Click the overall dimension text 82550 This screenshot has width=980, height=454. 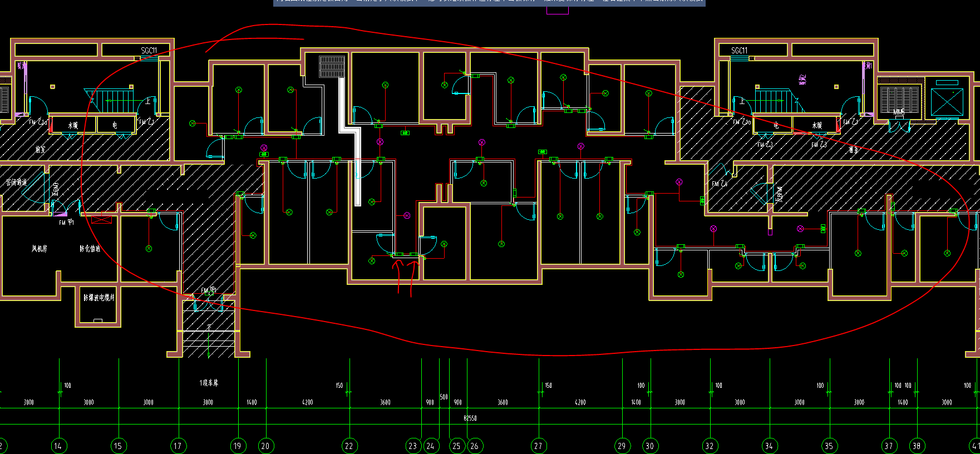pyautogui.click(x=470, y=418)
